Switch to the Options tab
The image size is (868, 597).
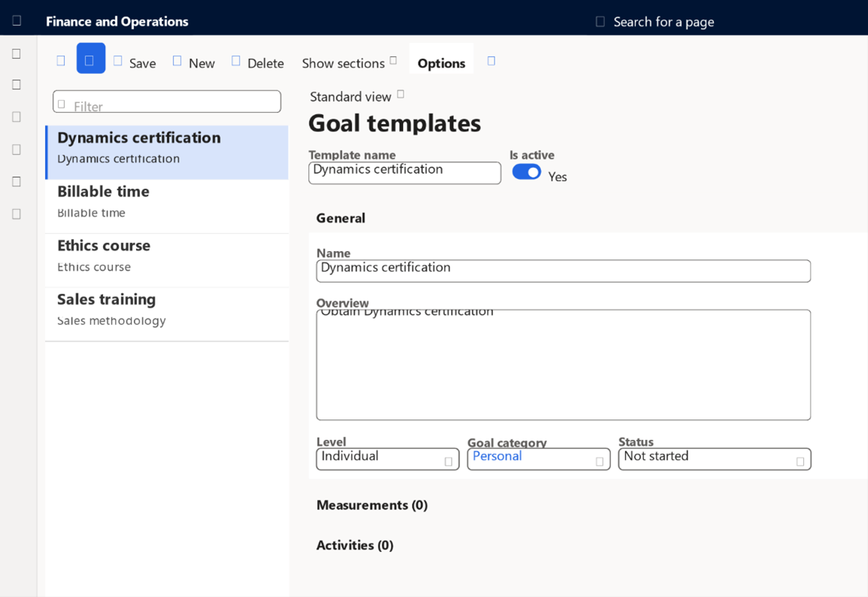click(x=441, y=63)
